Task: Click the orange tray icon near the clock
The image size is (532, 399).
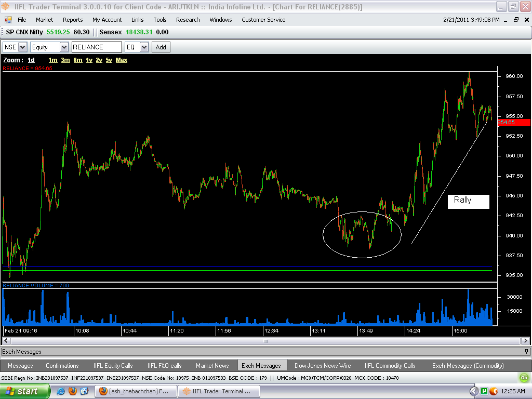Action: point(494,391)
